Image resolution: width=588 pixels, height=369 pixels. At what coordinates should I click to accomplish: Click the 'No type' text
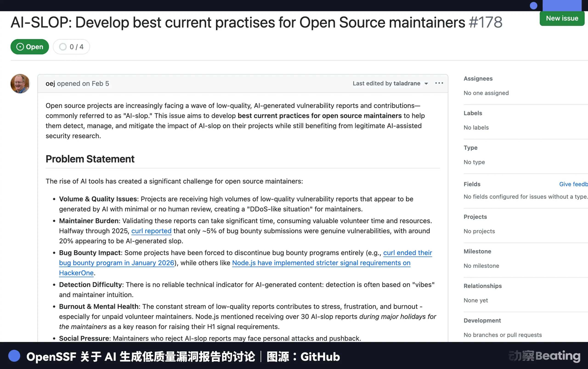pyautogui.click(x=474, y=162)
